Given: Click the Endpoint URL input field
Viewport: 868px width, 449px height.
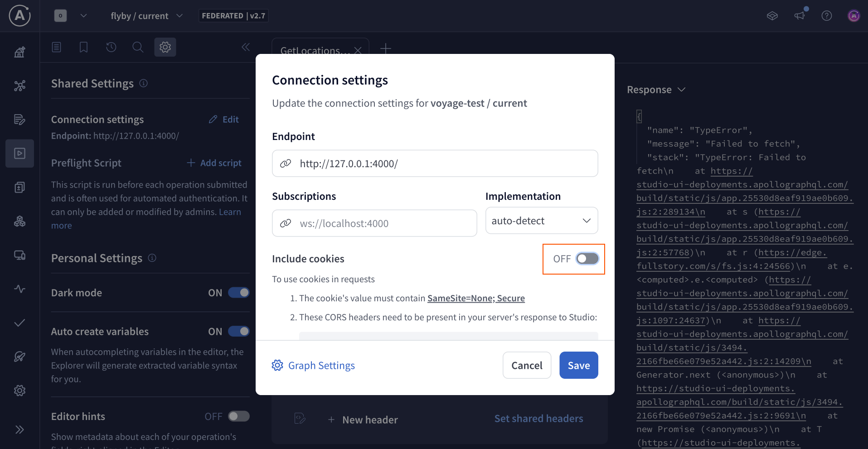Looking at the screenshot, I should pyautogui.click(x=434, y=163).
